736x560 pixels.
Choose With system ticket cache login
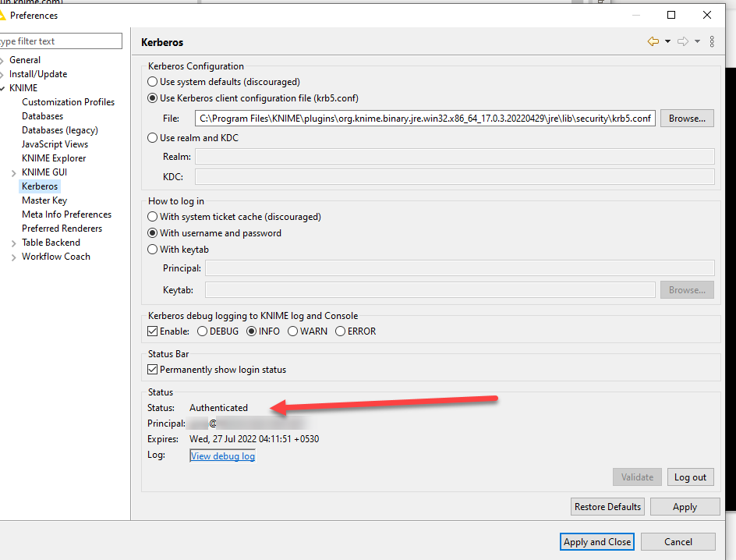[152, 217]
